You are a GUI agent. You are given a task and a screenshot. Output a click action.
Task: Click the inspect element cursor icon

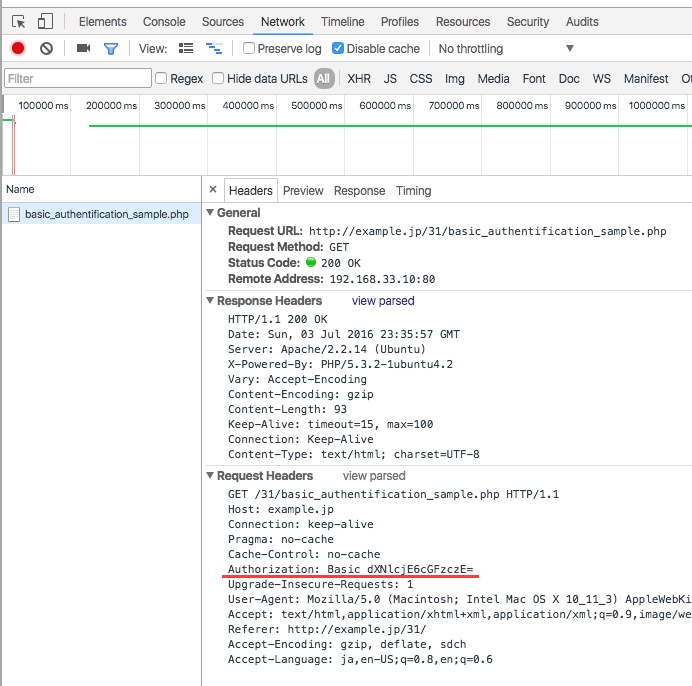pyautogui.click(x=19, y=21)
